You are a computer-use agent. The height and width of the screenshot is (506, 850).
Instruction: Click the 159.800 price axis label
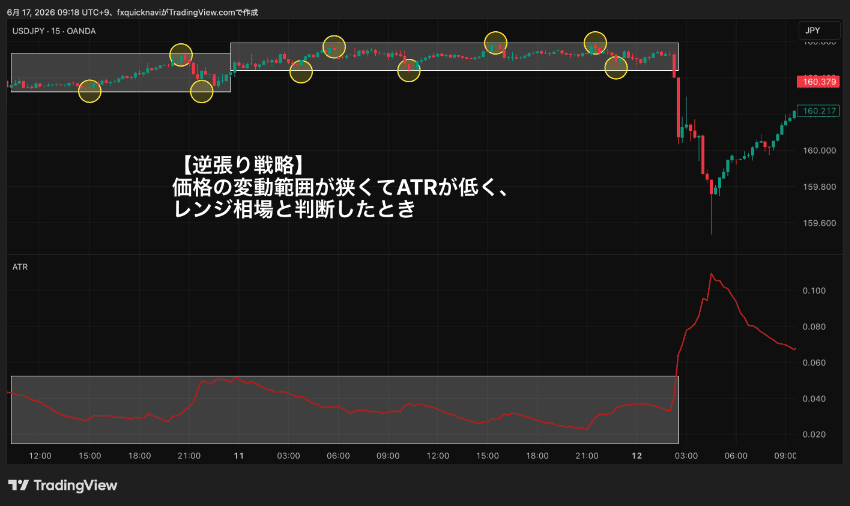(819, 187)
